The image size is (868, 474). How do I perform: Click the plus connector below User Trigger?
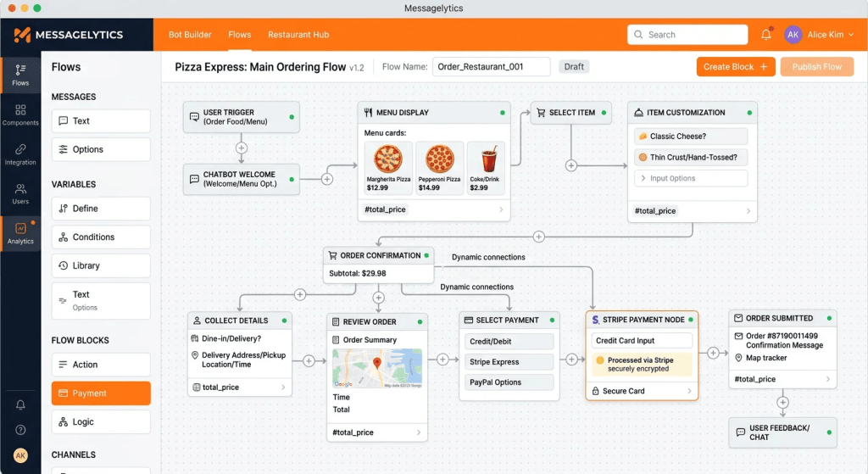(242, 148)
